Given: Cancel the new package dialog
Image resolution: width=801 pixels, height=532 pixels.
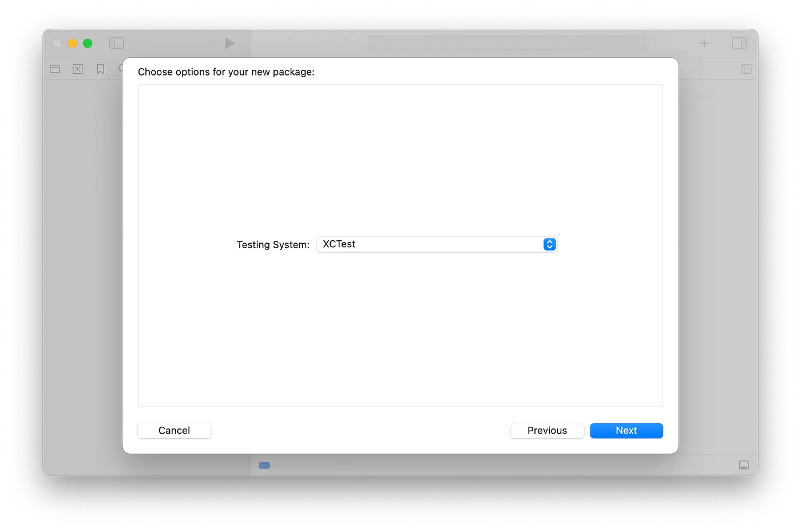Looking at the screenshot, I should click(174, 431).
